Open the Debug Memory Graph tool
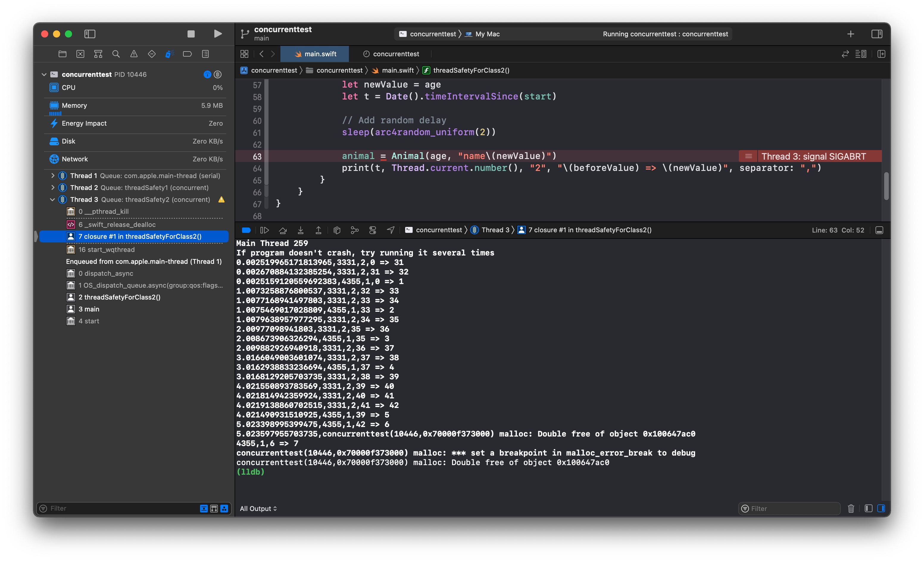This screenshot has width=924, height=561. click(354, 230)
